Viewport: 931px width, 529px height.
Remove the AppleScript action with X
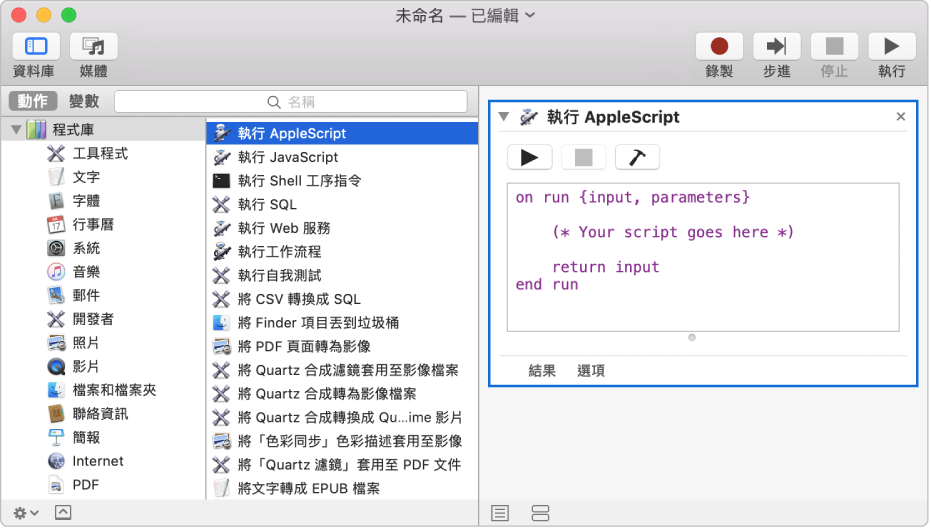(x=900, y=116)
